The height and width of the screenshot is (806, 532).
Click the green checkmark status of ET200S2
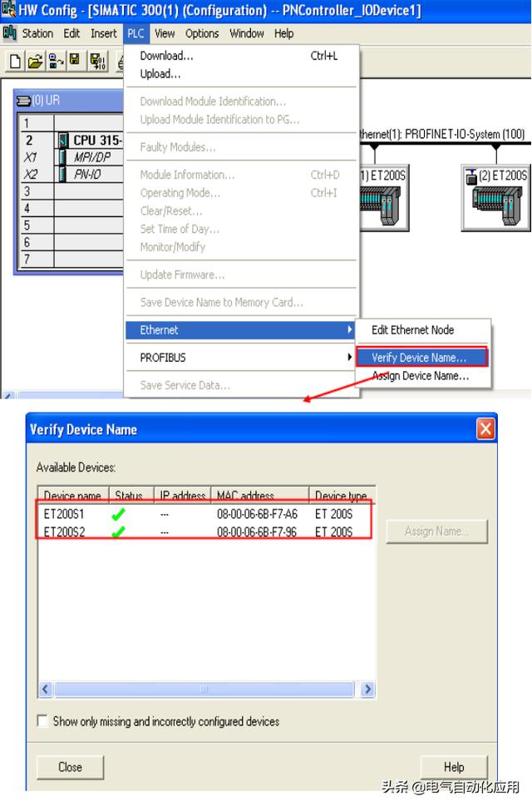(x=118, y=532)
